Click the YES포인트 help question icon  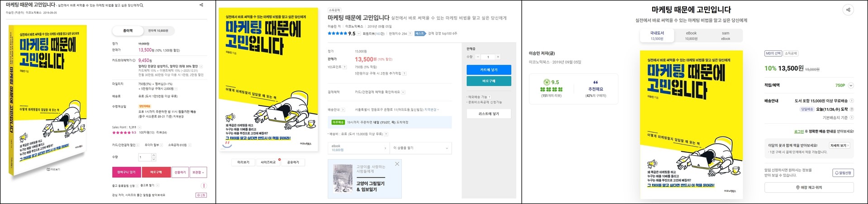tap(345, 67)
